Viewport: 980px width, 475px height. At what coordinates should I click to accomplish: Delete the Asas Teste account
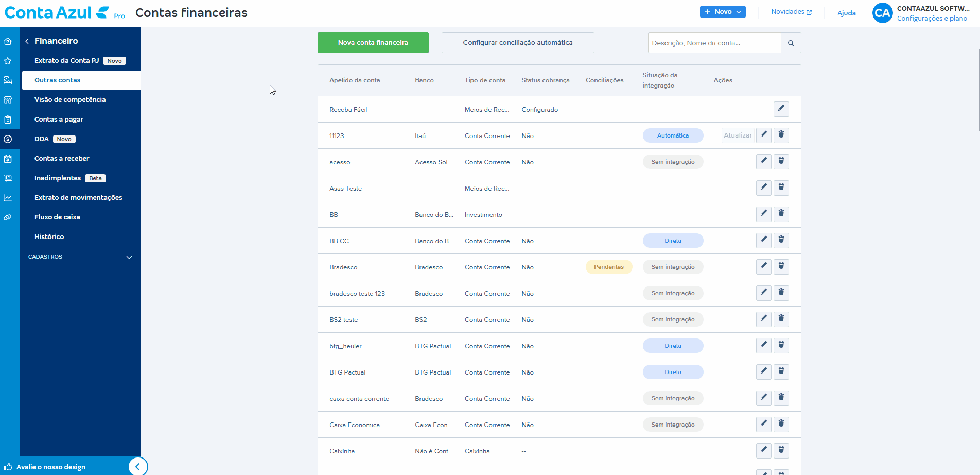(x=781, y=188)
